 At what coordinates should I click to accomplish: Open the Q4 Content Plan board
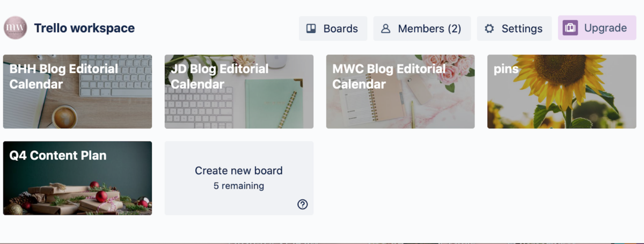[x=77, y=178]
